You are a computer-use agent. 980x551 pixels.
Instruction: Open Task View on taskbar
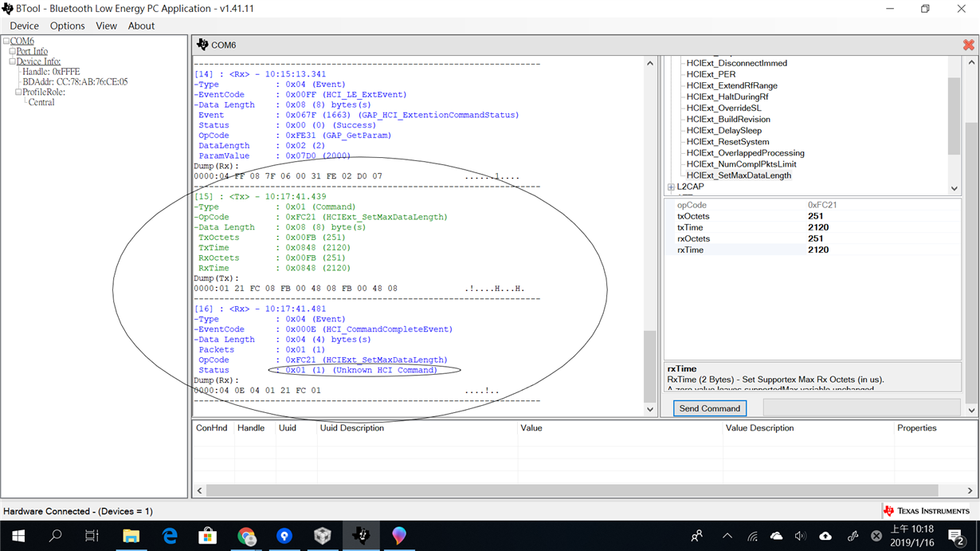92,536
